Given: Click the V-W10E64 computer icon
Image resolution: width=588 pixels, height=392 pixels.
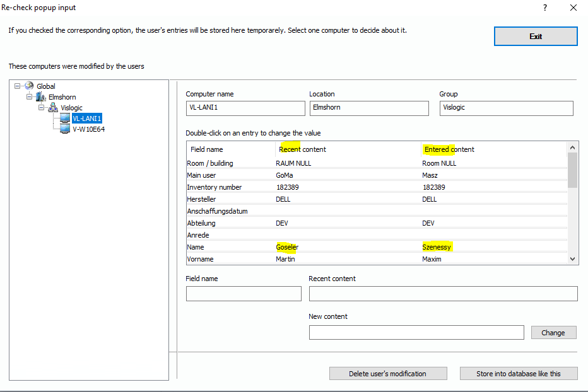Looking at the screenshot, I should [x=64, y=129].
